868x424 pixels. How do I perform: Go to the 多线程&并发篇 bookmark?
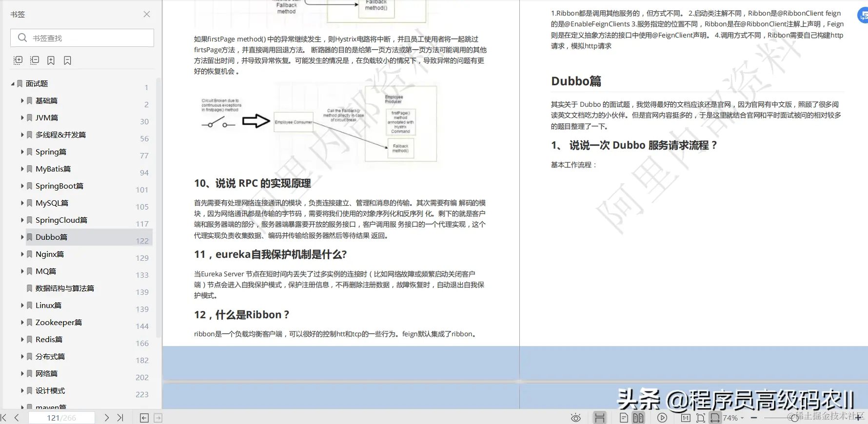tap(60, 135)
